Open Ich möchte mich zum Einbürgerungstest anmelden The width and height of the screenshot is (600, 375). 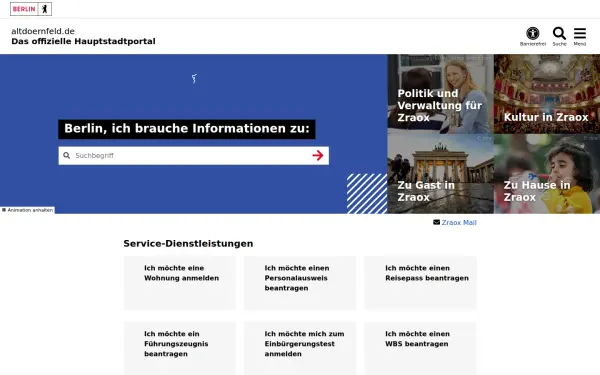[300, 348]
